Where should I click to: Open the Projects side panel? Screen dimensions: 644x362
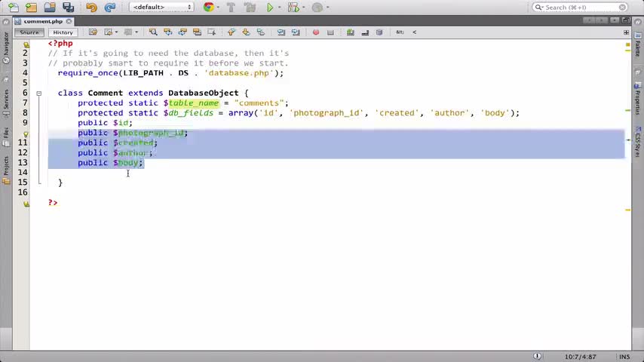coord(6,169)
